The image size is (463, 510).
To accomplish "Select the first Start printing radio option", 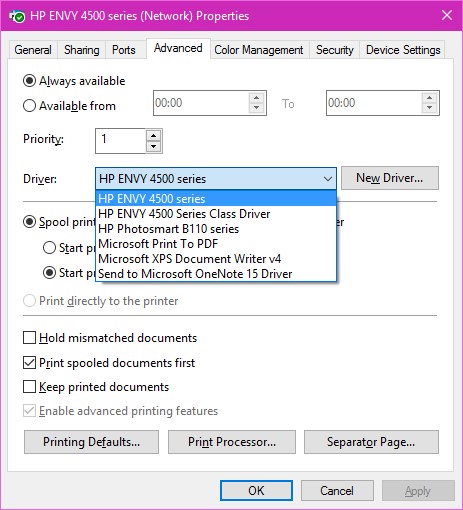I will point(49,248).
